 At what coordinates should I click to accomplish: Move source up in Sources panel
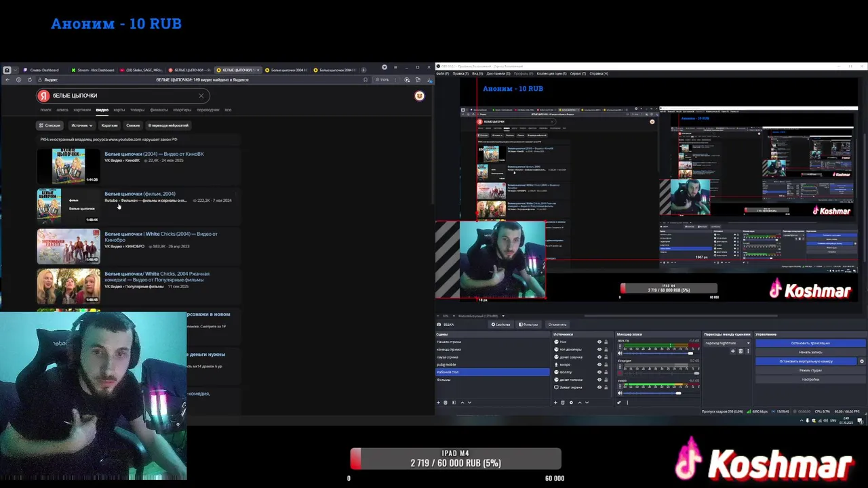(x=580, y=402)
